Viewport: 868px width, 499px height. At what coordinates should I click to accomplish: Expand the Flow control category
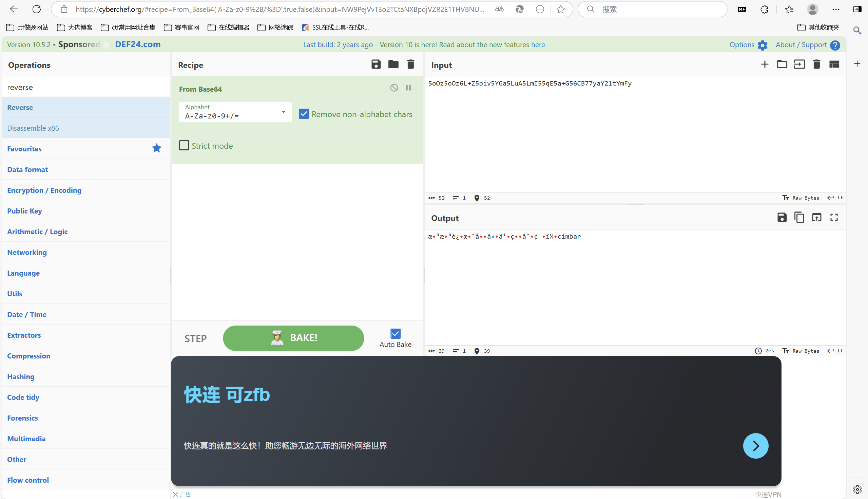pos(86,480)
